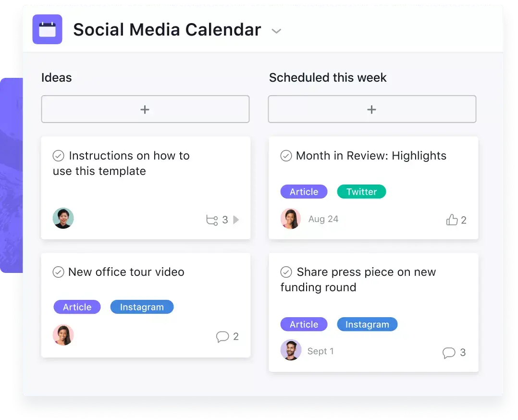Open the Social Media Calendar title dropdown
Viewport: 518px width, 420px height.
pyautogui.click(x=276, y=31)
